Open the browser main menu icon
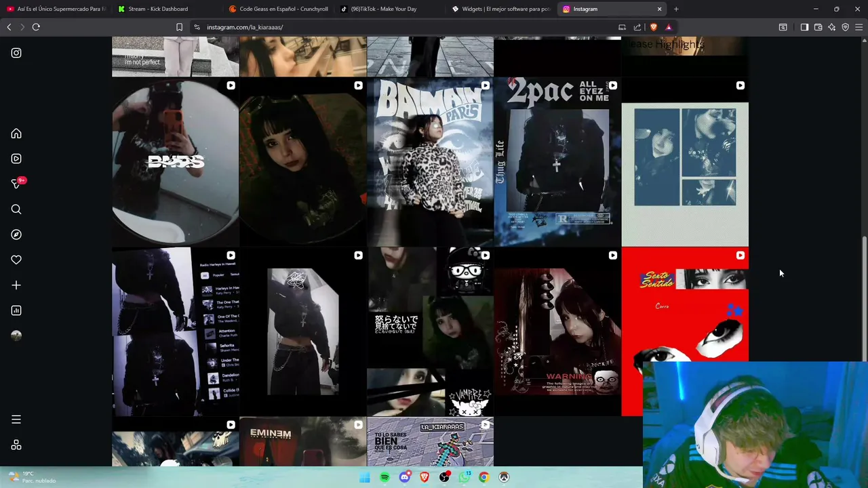 click(859, 27)
